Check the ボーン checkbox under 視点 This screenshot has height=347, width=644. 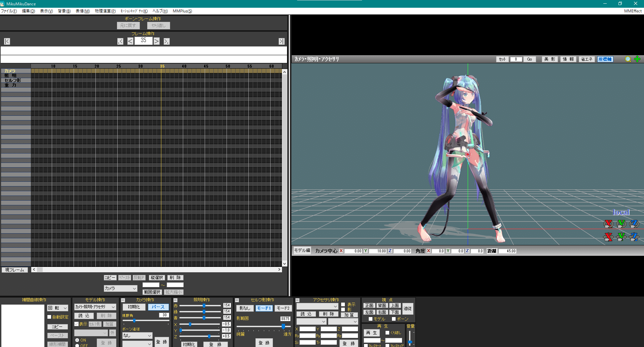[394, 319]
